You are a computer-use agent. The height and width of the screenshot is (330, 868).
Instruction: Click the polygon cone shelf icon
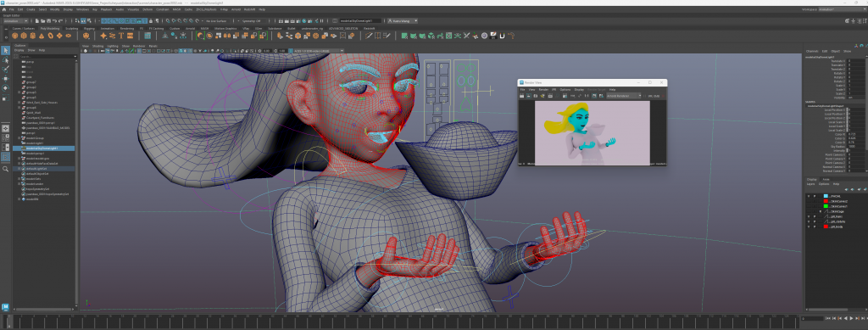point(42,36)
